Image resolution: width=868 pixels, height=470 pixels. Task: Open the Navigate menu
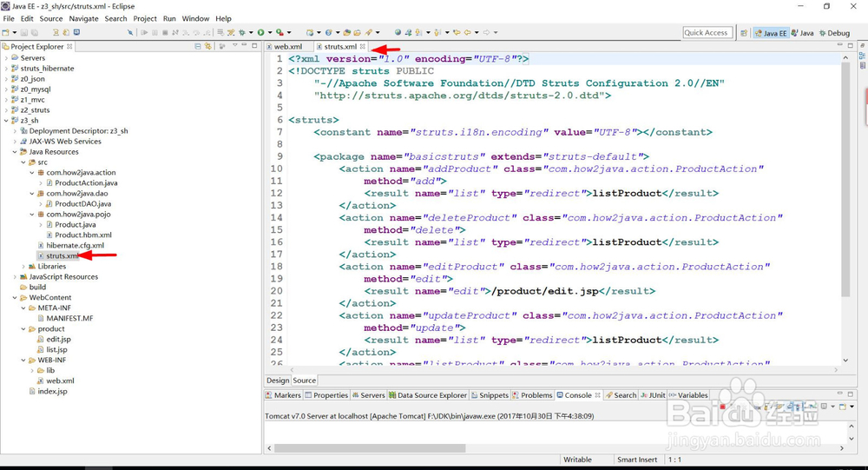(83, 18)
